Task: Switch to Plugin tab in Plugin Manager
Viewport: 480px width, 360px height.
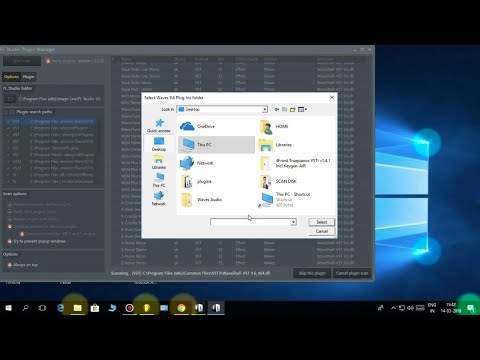Action: coord(29,77)
